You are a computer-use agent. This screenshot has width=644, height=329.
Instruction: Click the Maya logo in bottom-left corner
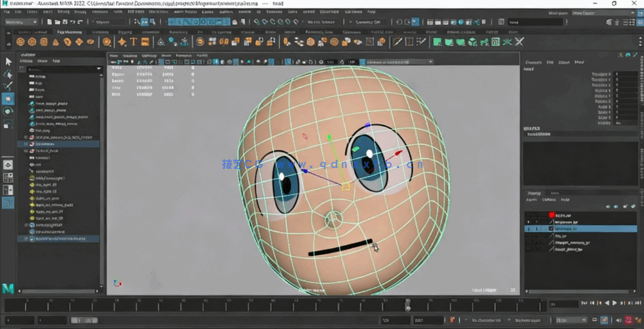tap(8, 289)
